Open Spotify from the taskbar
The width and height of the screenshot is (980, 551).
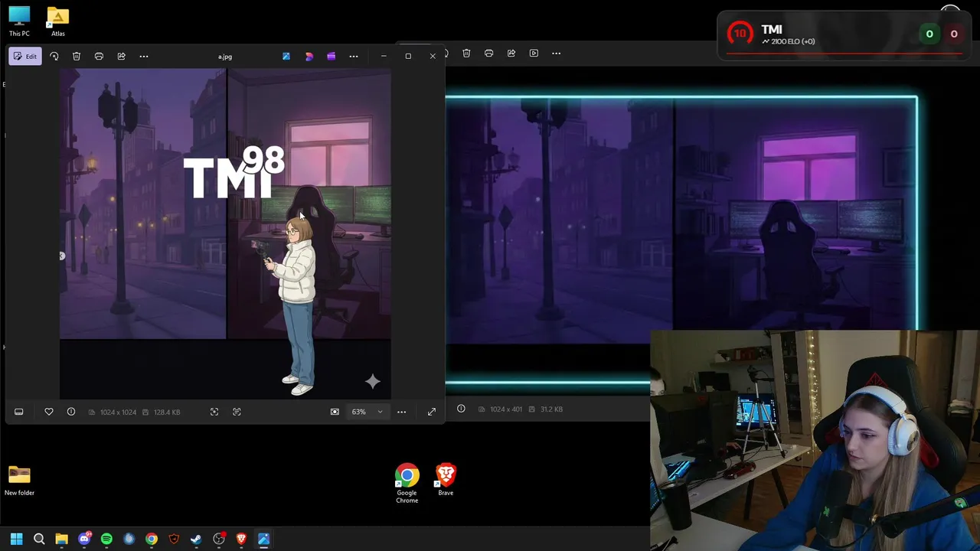106,539
